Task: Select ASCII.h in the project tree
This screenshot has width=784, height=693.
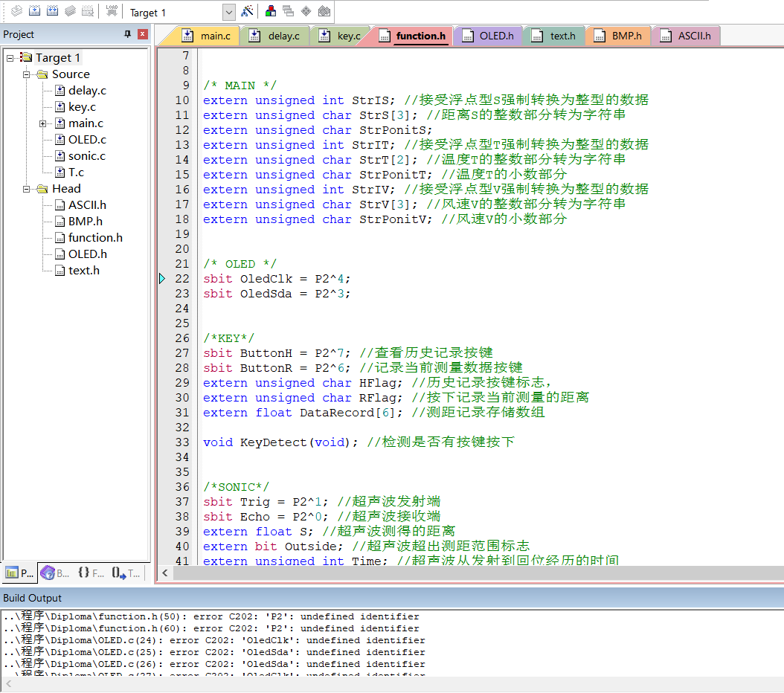Action: click(x=87, y=205)
